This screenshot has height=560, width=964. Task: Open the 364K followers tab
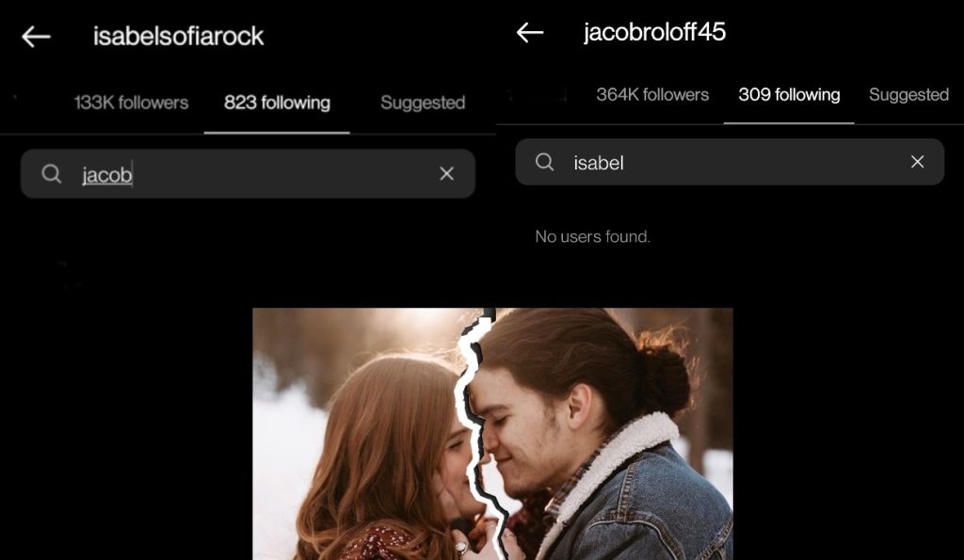652,94
